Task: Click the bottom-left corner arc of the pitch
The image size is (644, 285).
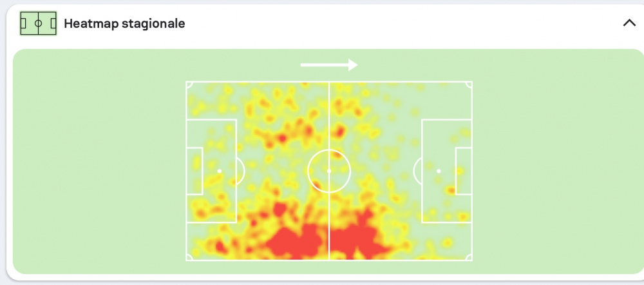Action: (189, 257)
